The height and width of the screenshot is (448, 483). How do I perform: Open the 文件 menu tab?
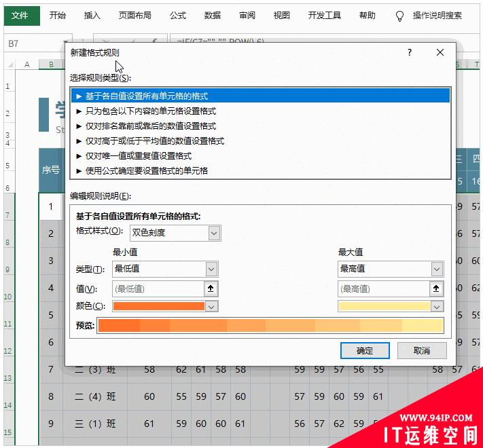click(x=22, y=16)
